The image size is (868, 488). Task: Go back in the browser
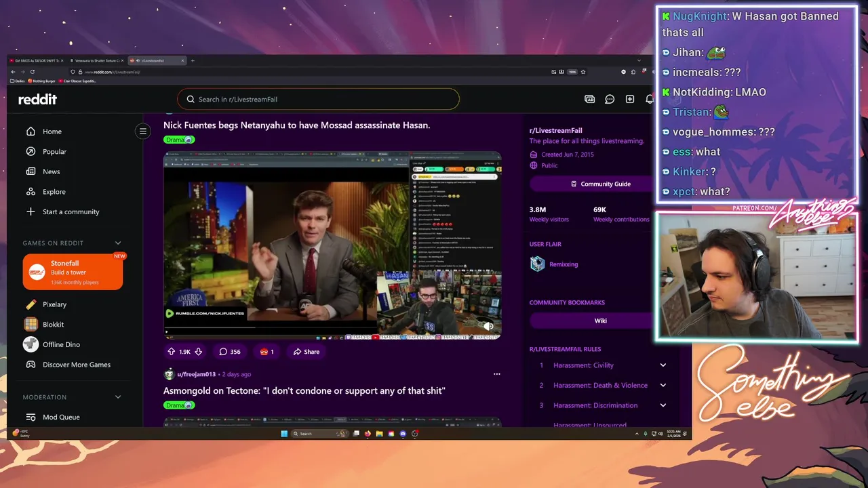click(13, 72)
